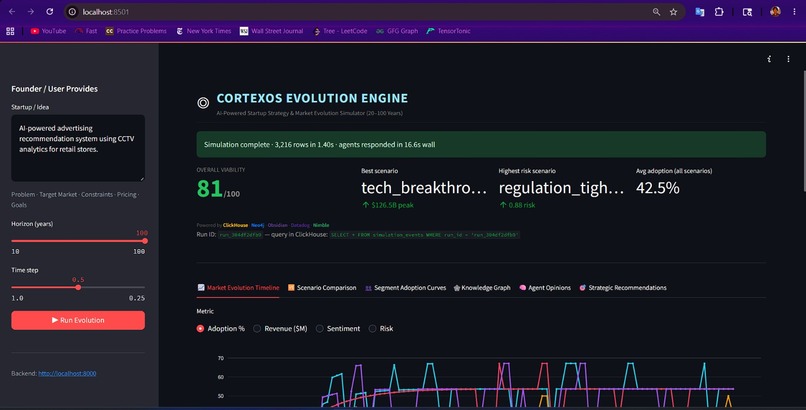The image size is (806, 410).
Task: Open the Practice Problems bookmark
Action: 136,31
